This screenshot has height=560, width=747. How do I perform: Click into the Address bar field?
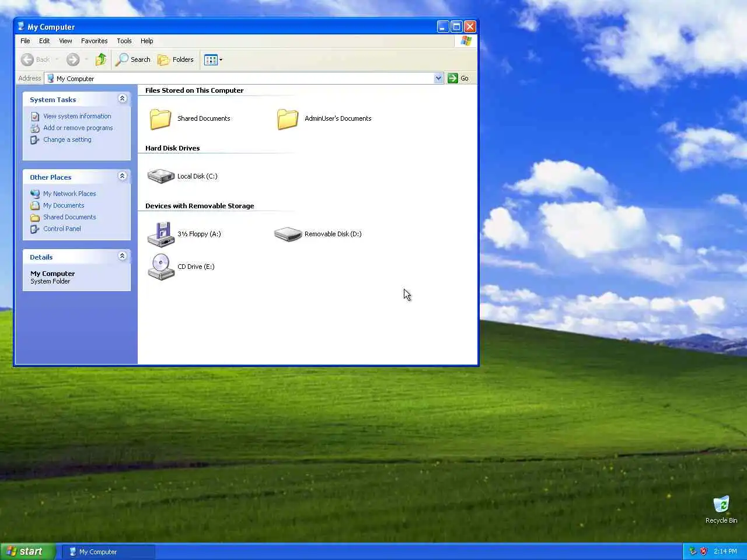[244, 78]
